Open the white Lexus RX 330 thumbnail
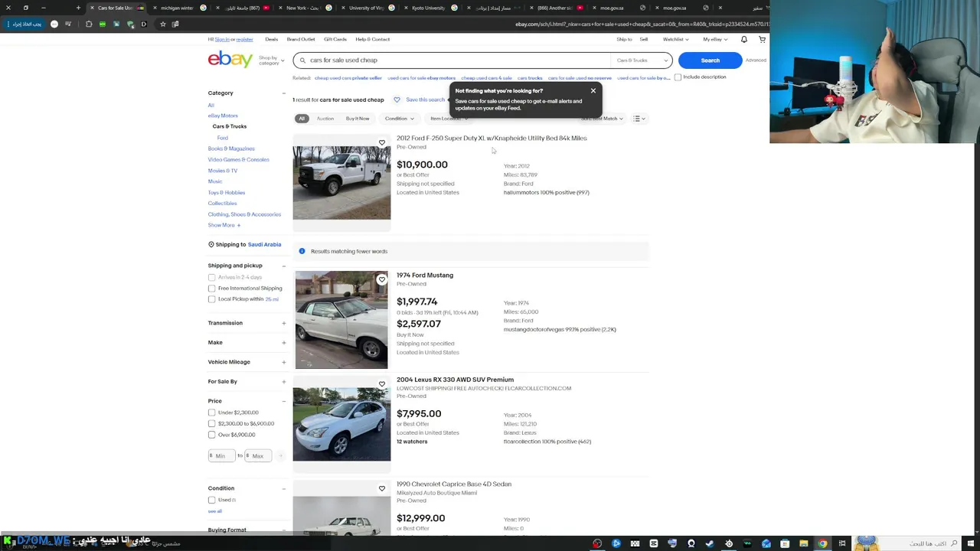980x551 pixels. pos(341,424)
